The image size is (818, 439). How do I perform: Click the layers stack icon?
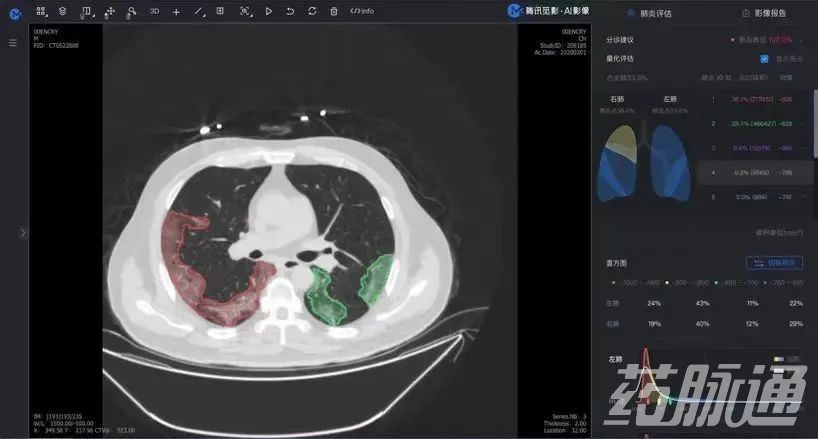(63, 11)
